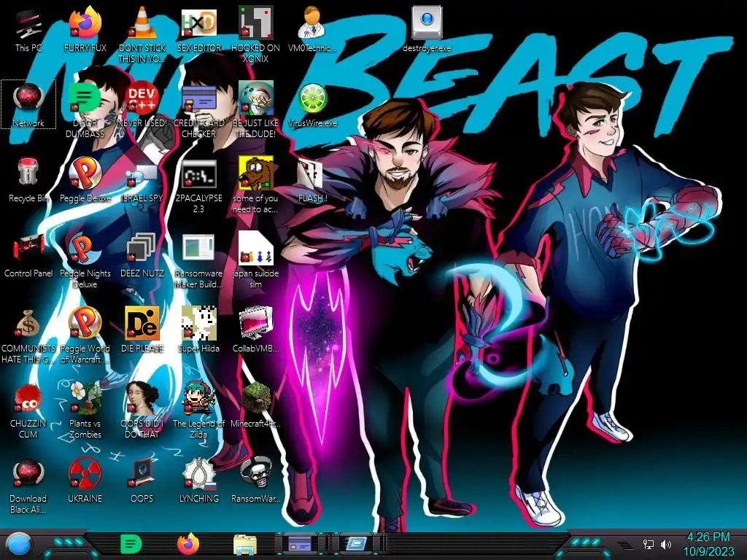Open File Explorer from the taskbar

tap(245, 545)
